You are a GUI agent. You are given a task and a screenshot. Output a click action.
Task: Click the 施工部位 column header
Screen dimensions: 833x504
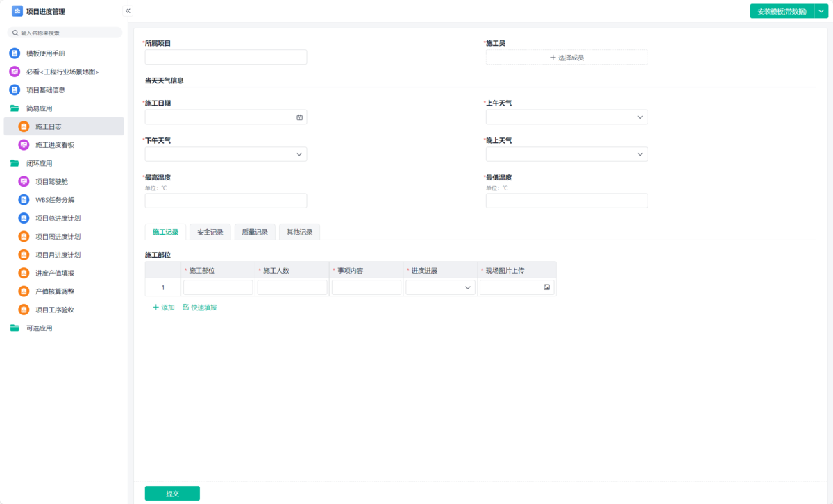(x=218, y=270)
